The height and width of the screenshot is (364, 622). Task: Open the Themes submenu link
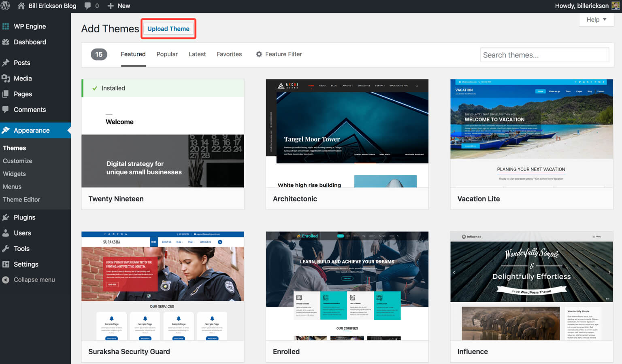tap(15, 148)
